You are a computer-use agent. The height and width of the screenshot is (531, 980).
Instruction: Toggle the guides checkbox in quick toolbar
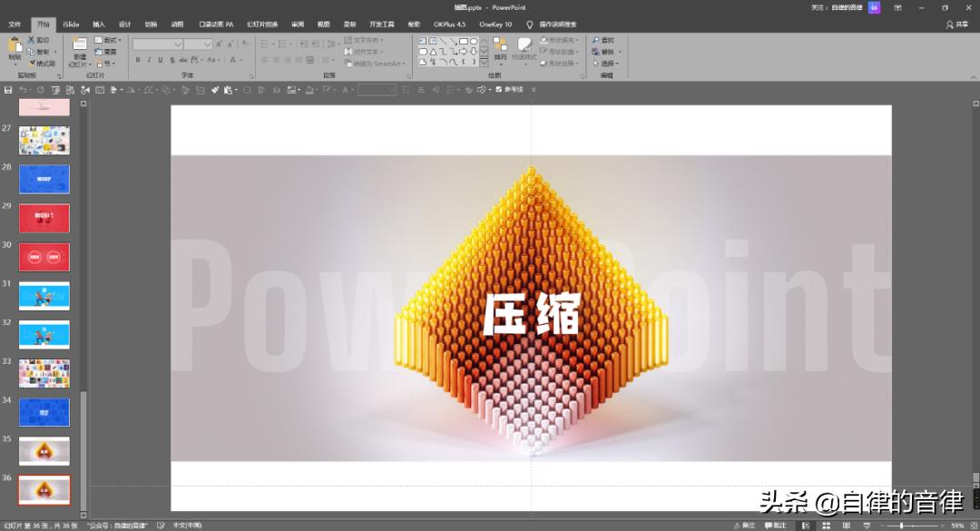coord(499,90)
